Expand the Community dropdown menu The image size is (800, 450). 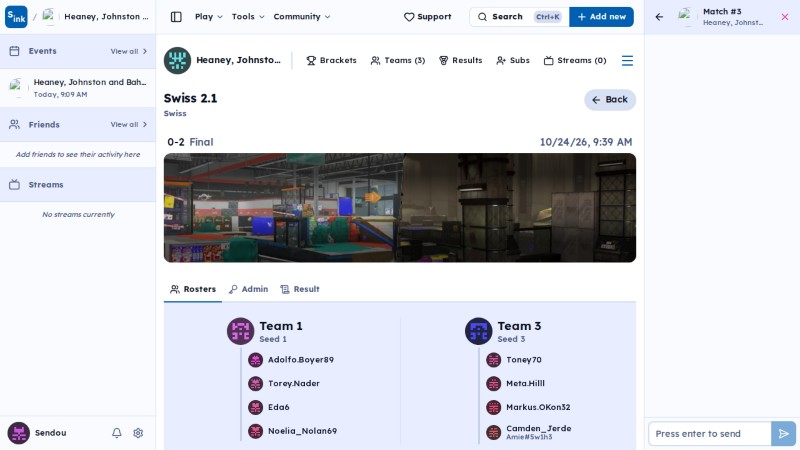pos(302,17)
